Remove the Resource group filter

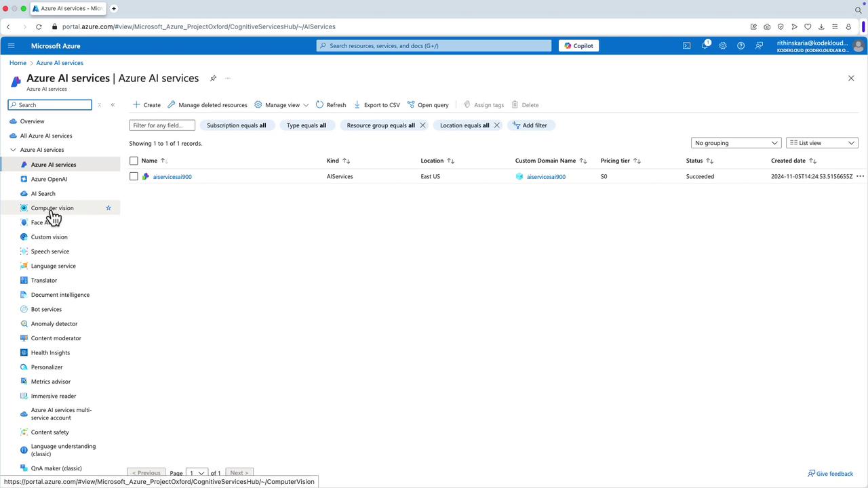[422, 125]
